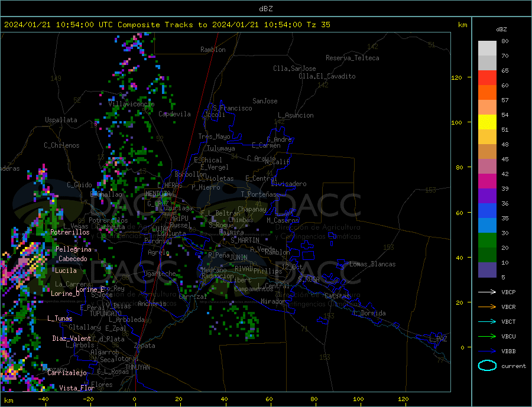Viewport: 532px width, 407px height.
Task: Click the JUNIN label
Action: pyautogui.click(x=239, y=258)
